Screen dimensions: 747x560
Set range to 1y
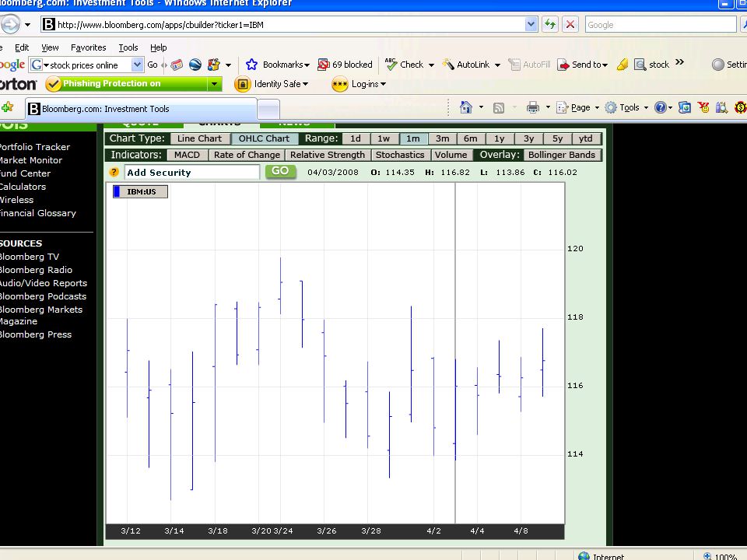point(499,138)
